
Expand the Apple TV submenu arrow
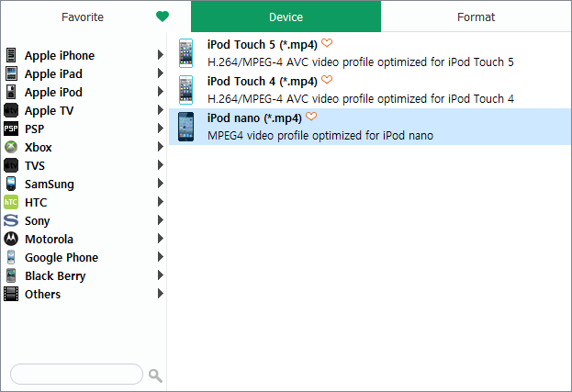[160, 110]
